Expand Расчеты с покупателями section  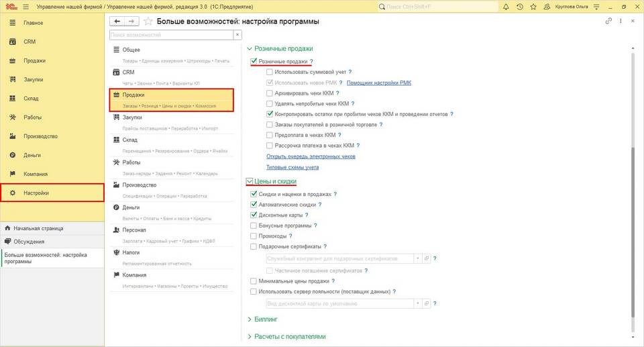pyautogui.click(x=250, y=336)
